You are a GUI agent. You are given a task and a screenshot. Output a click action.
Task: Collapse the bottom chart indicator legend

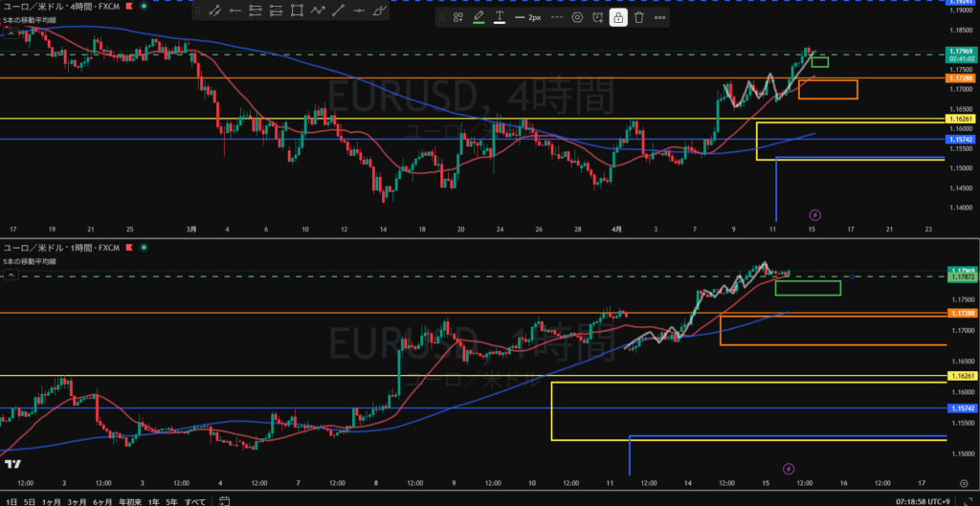pyautogui.click(x=9, y=274)
